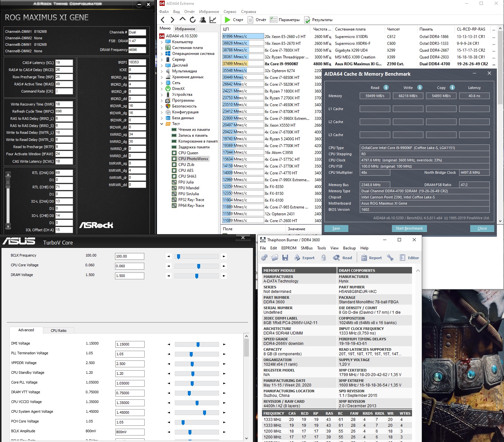The width and height of the screenshot is (504, 442).
Task: Open the EEPROM menu in Thaiphoon Burner
Action: tap(289, 248)
